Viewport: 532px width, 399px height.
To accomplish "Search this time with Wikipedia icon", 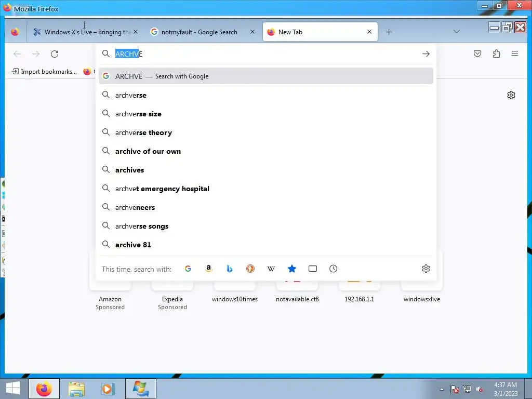I will (271, 269).
